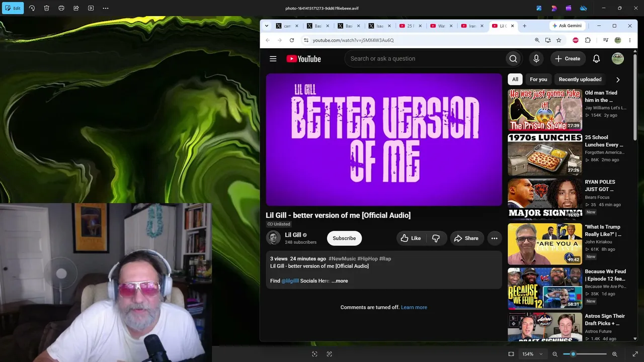
Task: Rotate the image in Photos
Action: [32, 8]
